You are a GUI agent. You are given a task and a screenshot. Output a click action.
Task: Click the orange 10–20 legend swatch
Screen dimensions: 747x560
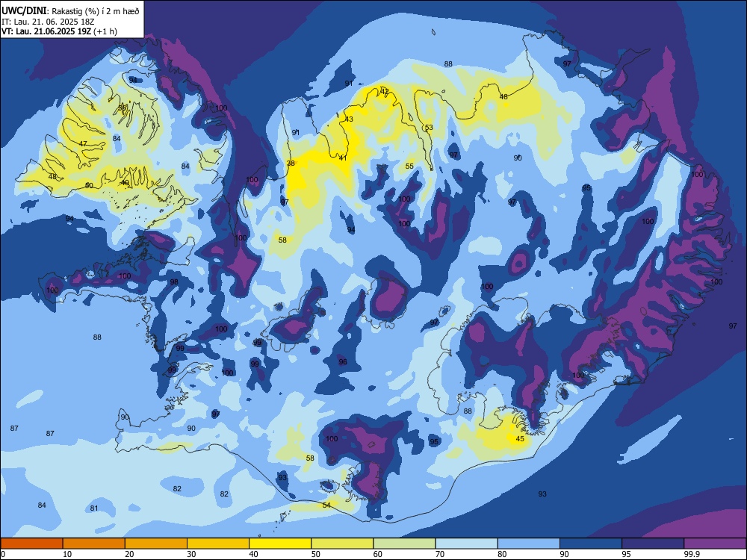(x=94, y=544)
